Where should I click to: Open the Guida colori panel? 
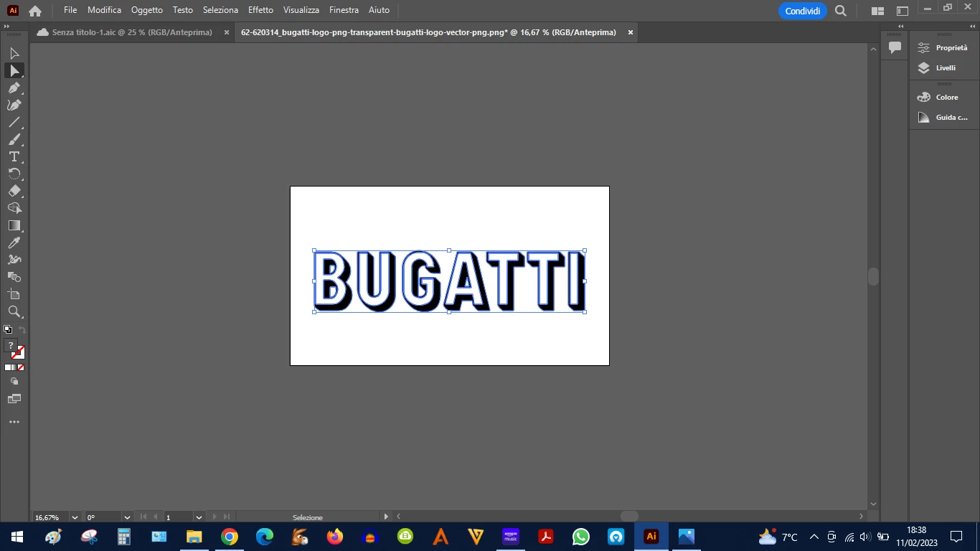pyautogui.click(x=943, y=117)
